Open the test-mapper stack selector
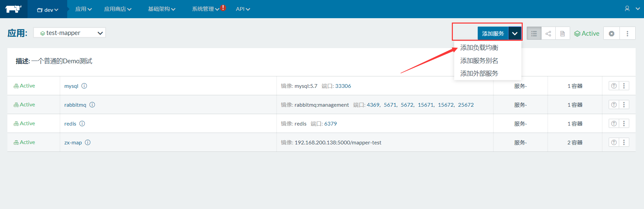 [70, 33]
